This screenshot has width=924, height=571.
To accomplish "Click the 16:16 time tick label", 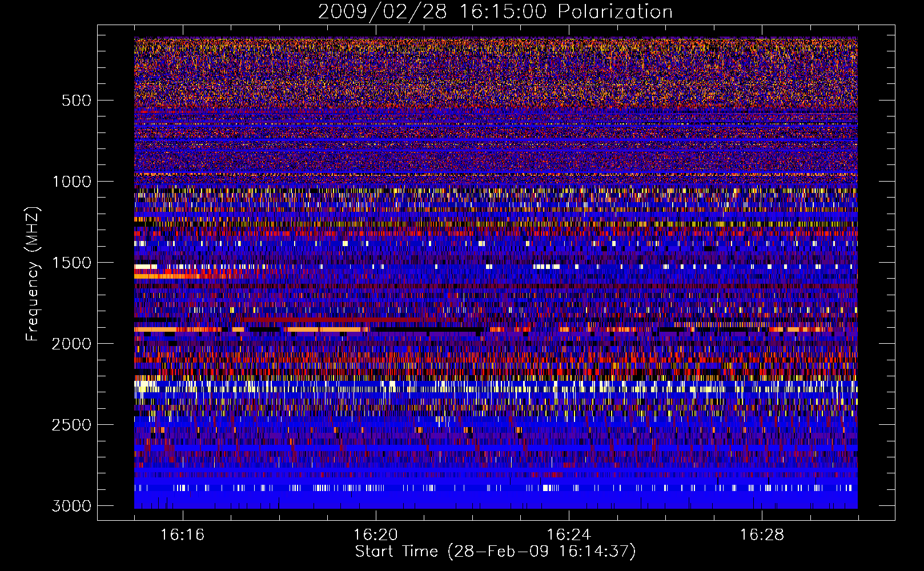I will click(x=182, y=535).
